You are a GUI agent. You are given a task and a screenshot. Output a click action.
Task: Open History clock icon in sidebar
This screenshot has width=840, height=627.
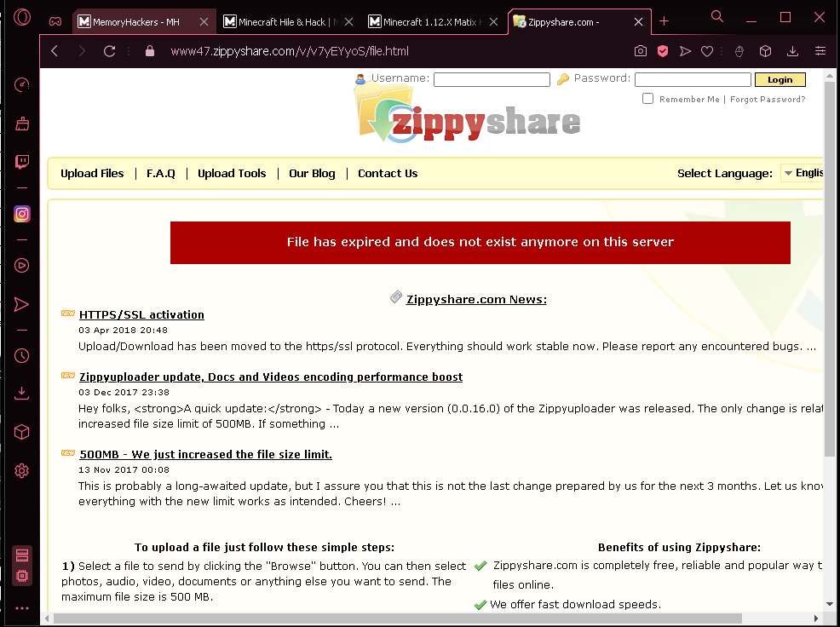(21, 356)
